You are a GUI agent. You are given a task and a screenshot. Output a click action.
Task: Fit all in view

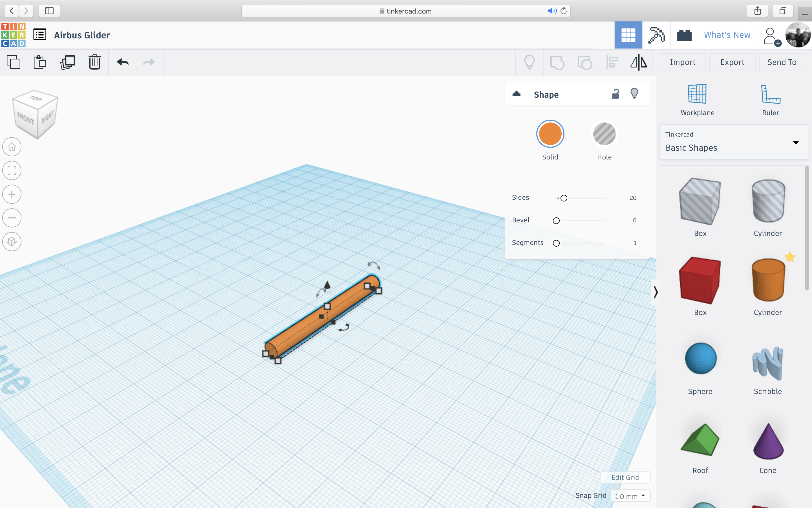pos(12,171)
